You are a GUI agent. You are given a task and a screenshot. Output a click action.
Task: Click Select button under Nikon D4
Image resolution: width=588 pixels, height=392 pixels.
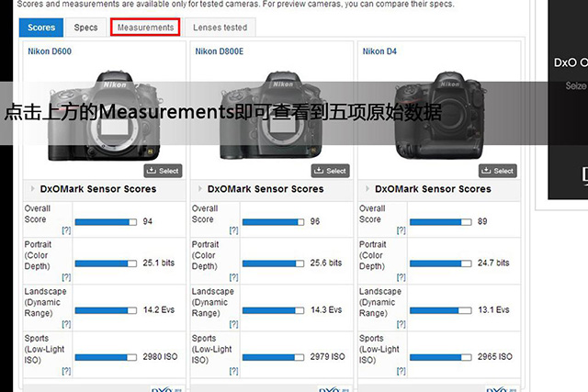pyautogui.click(x=498, y=171)
